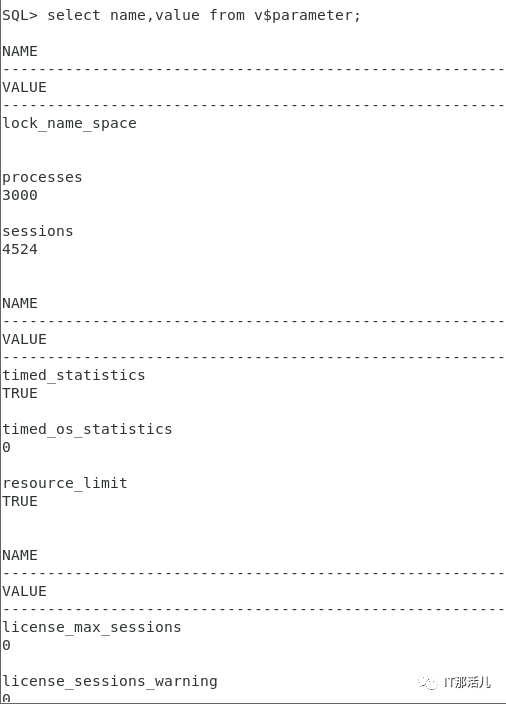Image resolution: width=506 pixels, height=704 pixels.
Task: Select the sessions parameter name
Action: point(38,231)
